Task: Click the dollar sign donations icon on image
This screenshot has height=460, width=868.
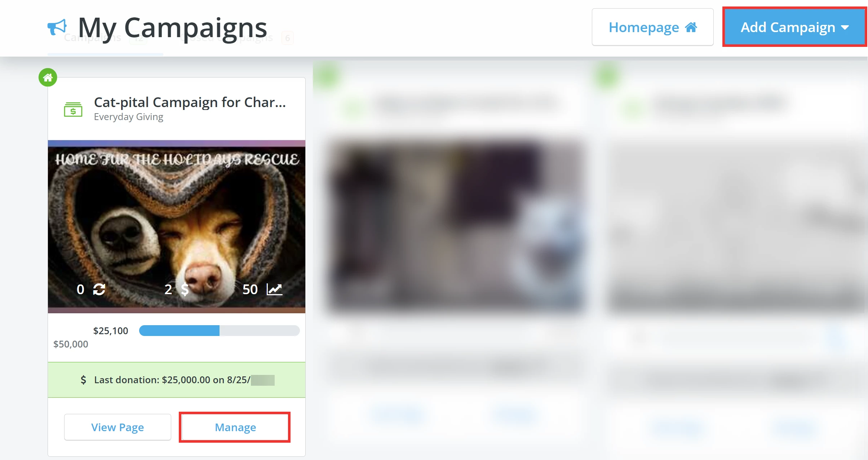Action: point(185,289)
